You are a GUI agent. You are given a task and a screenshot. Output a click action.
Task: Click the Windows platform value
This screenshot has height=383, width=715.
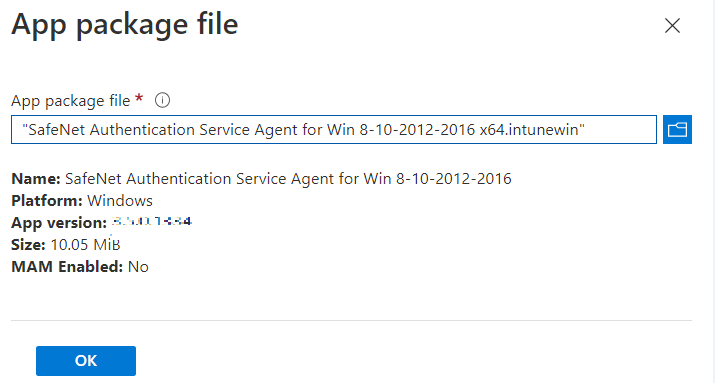click(x=120, y=201)
